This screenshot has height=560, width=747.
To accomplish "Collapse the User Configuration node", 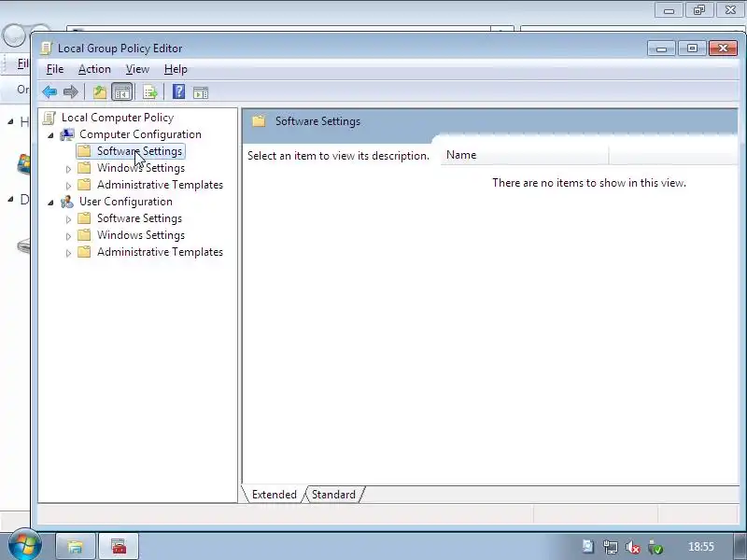I will click(50, 203).
